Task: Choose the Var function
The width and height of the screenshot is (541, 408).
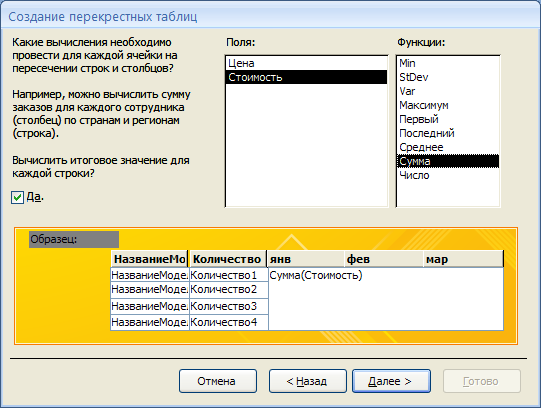Action: [x=448, y=91]
